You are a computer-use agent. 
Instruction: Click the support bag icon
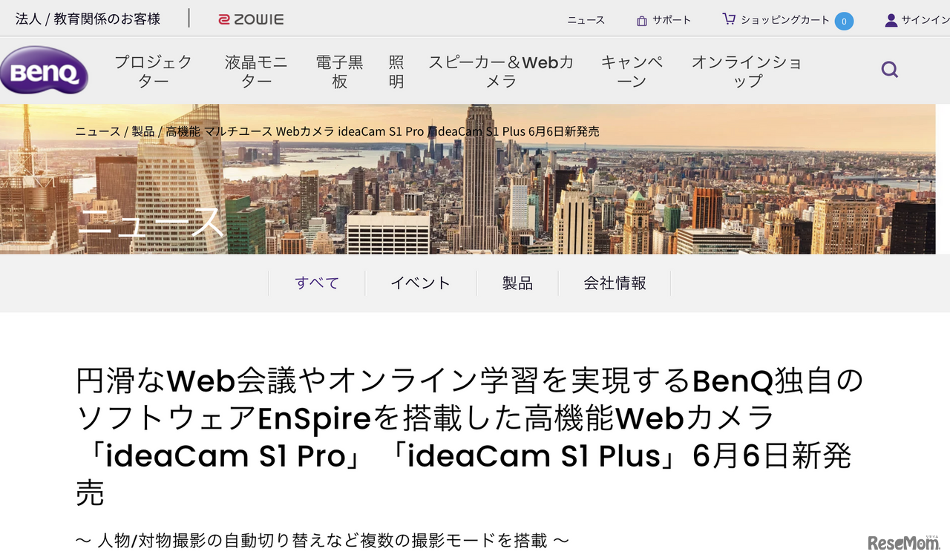tap(642, 21)
